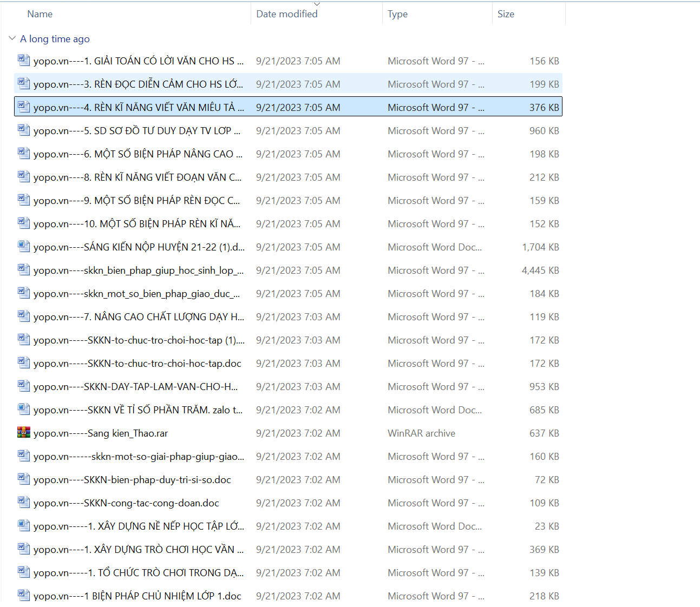Image resolution: width=700 pixels, height=607 pixels.
Task: Select file name 'SKKN-bien-phap-duy-tri-si-so.doc'
Action: pos(132,480)
